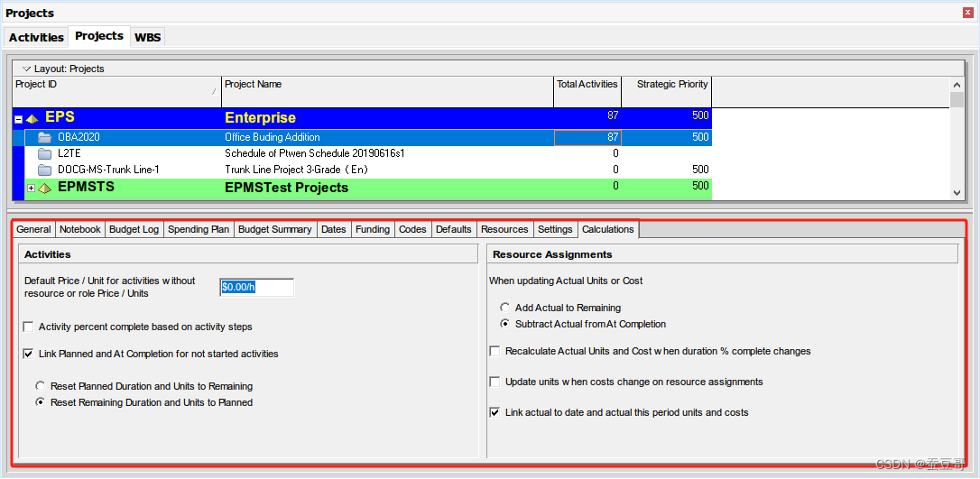Image resolution: width=980 pixels, height=479 pixels.
Task: Click the Total Activities column header
Action: pyautogui.click(x=587, y=91)
